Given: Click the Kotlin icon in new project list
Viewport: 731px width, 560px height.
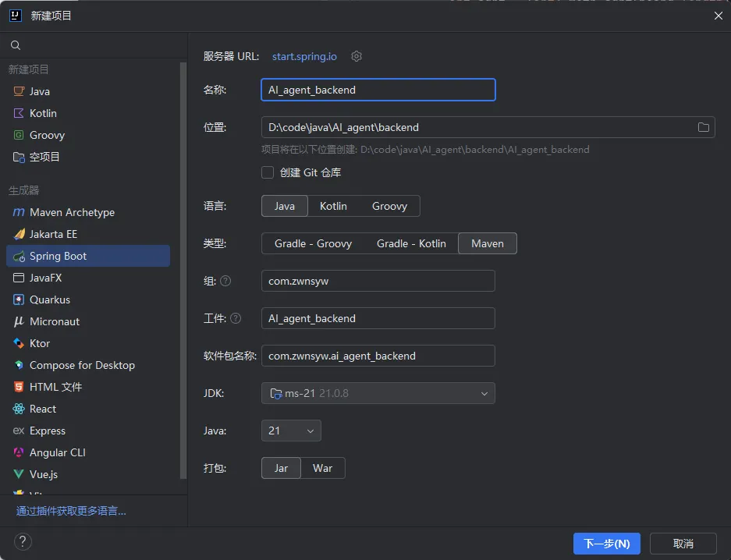Looking at the screenshot, I should pyautogui.click(x=19, y=113).
